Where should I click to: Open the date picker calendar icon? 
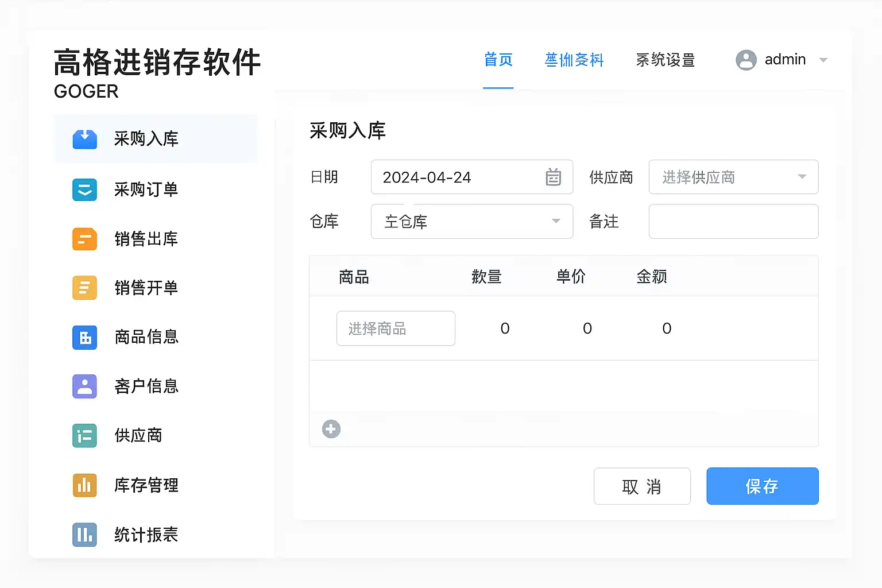[x=553, y=177]
